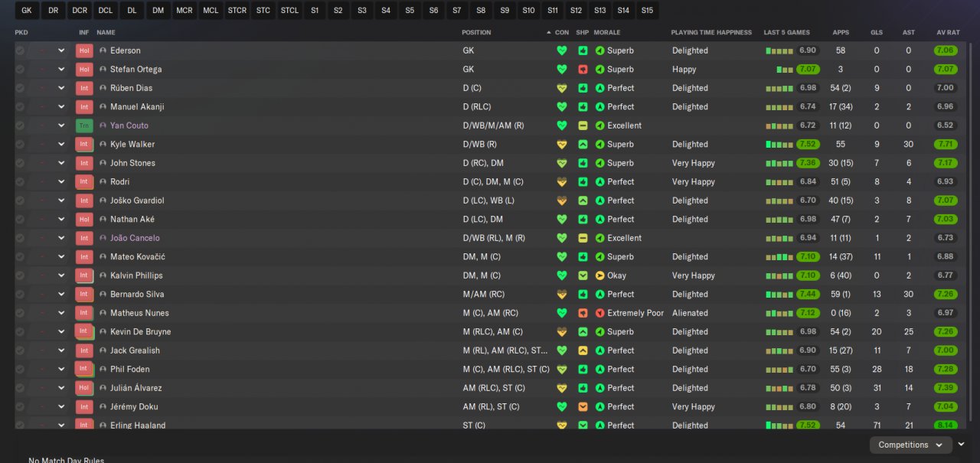
Task: Click Rúben Dias's yellow condition heart icon
Action: click(562, 88)
